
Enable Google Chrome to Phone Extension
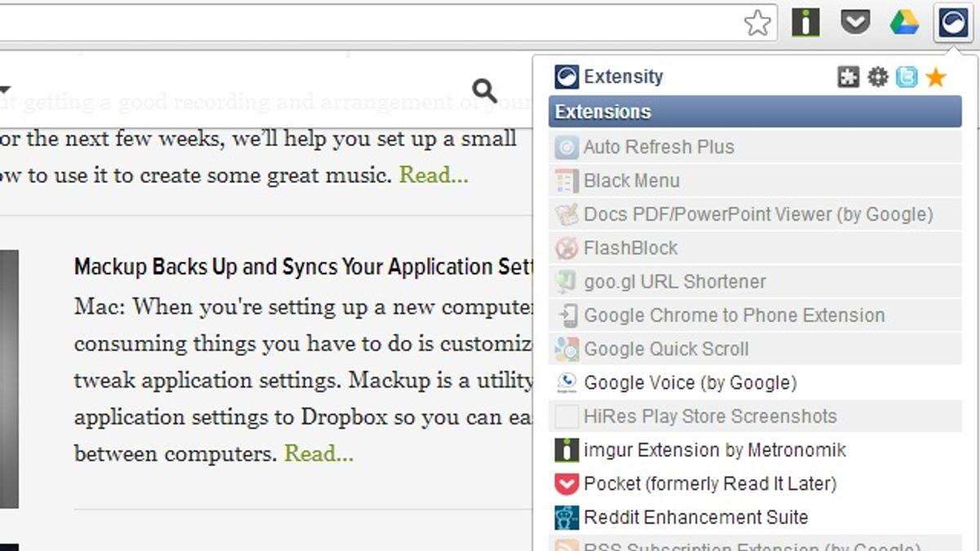point(755,315)
